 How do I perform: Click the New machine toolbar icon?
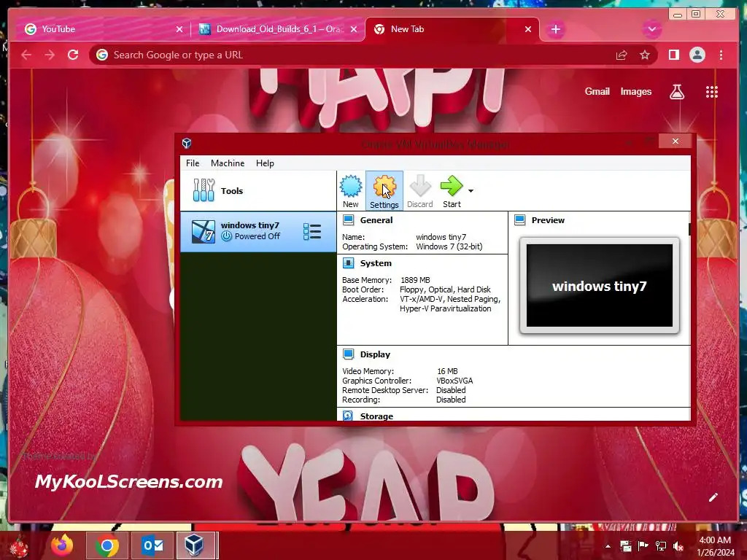(351, 191)
